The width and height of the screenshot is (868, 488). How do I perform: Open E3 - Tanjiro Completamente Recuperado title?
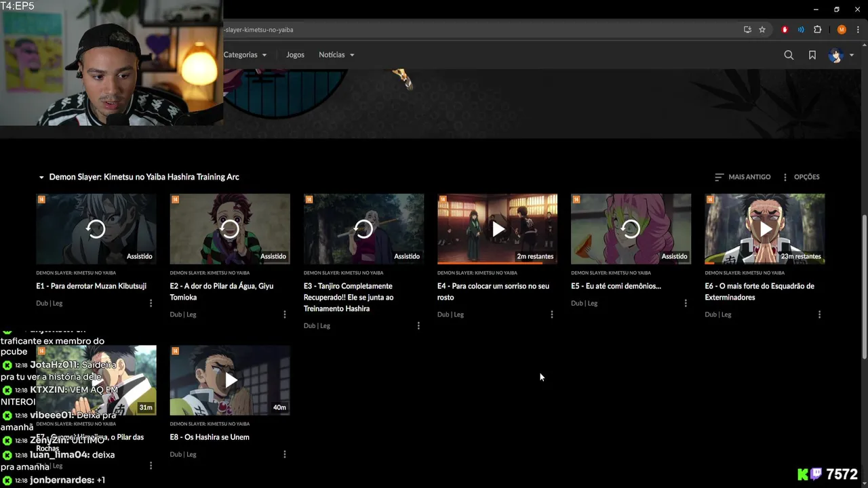click(x=349, y=298)
